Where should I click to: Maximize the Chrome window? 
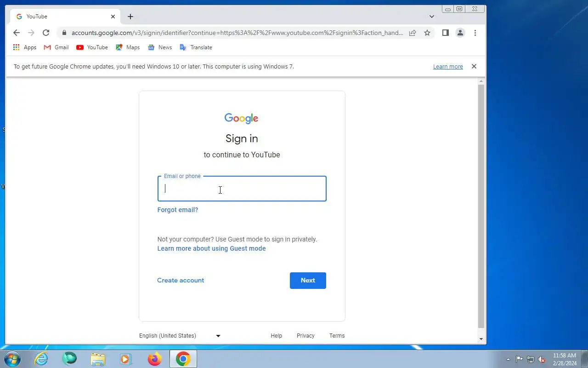(x=459, y=9)
